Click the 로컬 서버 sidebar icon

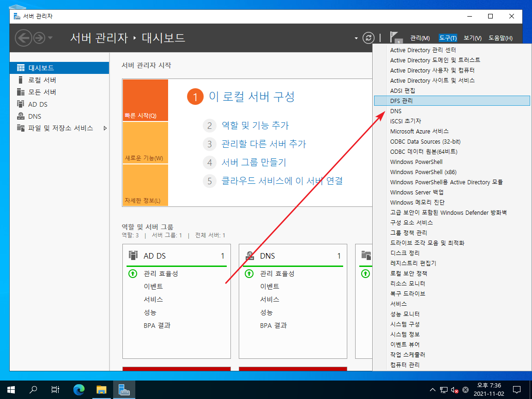pyautogui.click(x=21, y=80)
